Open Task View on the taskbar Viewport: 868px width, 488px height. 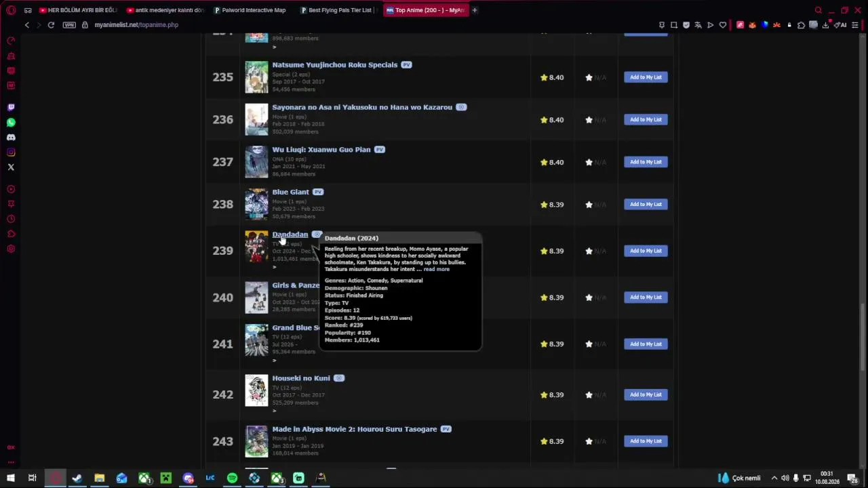coord(32,478)
